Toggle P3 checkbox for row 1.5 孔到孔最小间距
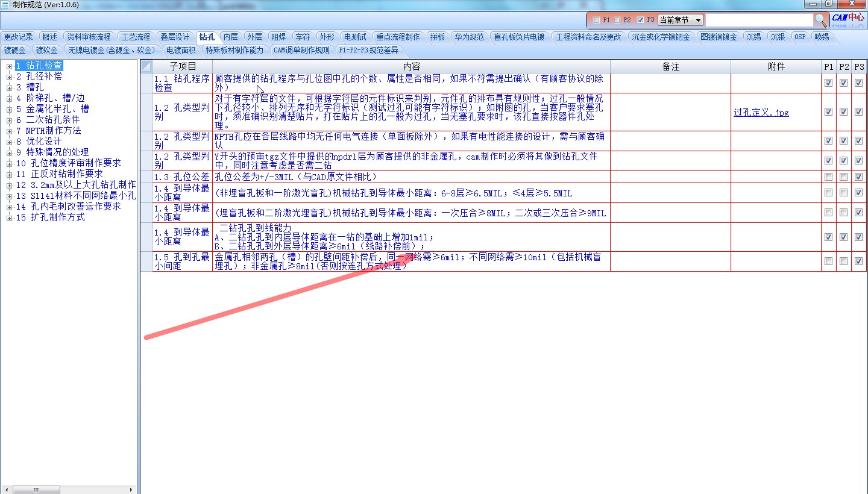 coord(858,261)
